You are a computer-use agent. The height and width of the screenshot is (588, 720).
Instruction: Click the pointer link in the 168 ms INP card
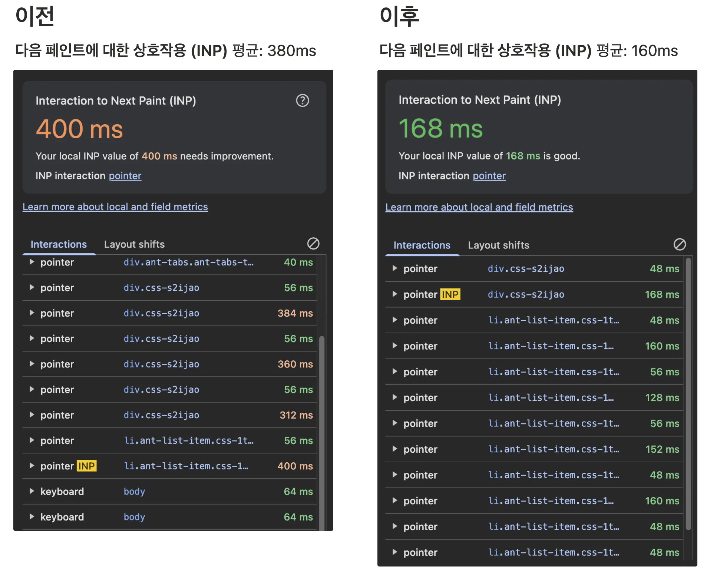coord(489,176)
